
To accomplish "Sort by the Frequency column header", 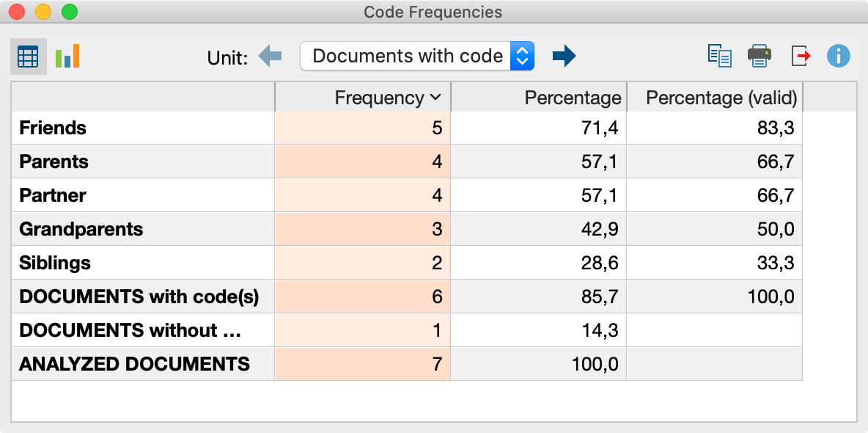I will coord(363,98).
